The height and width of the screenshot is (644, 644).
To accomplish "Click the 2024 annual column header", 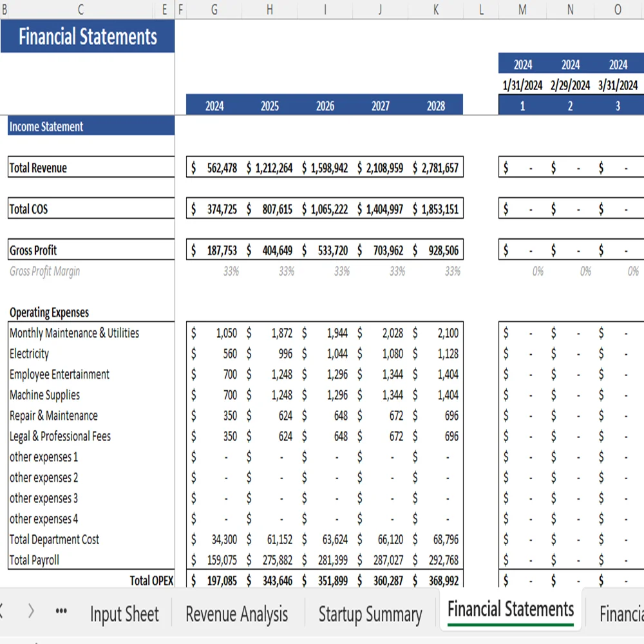I will [214, 106].
